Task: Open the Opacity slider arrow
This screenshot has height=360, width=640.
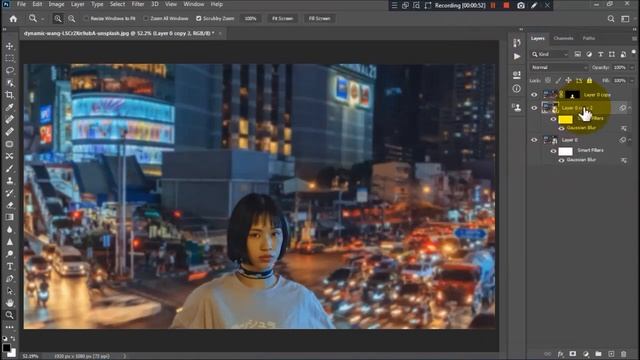Action: 632,67
